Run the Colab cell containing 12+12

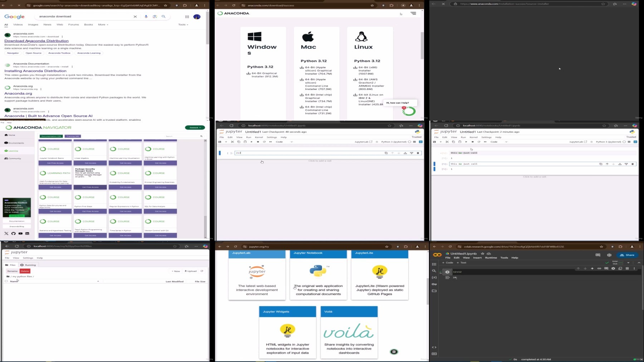(x=447, y=272)
